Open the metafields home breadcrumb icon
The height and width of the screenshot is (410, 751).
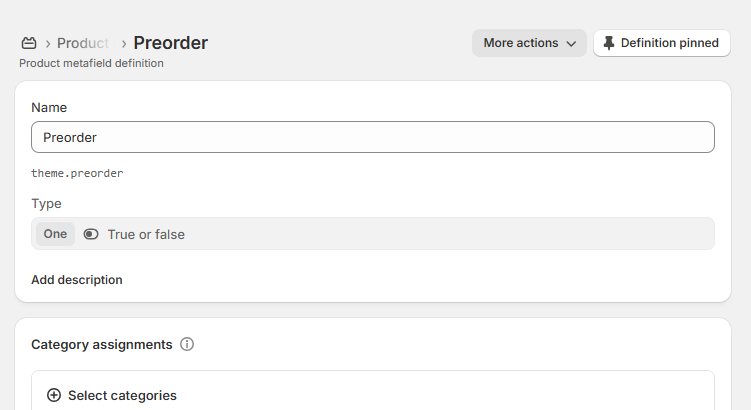[x=29, y=43]
